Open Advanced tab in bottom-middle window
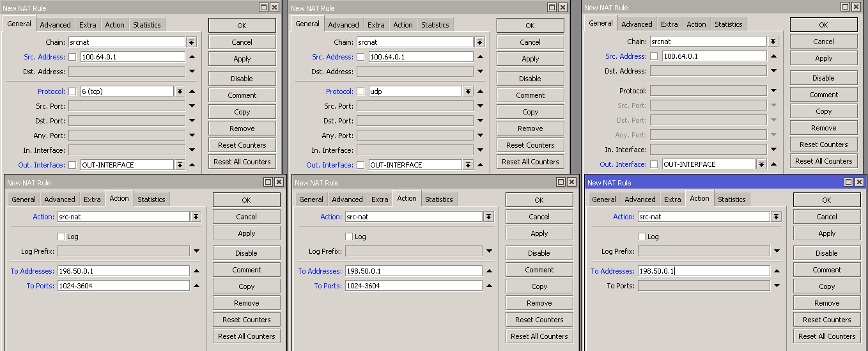 point(347,199)
